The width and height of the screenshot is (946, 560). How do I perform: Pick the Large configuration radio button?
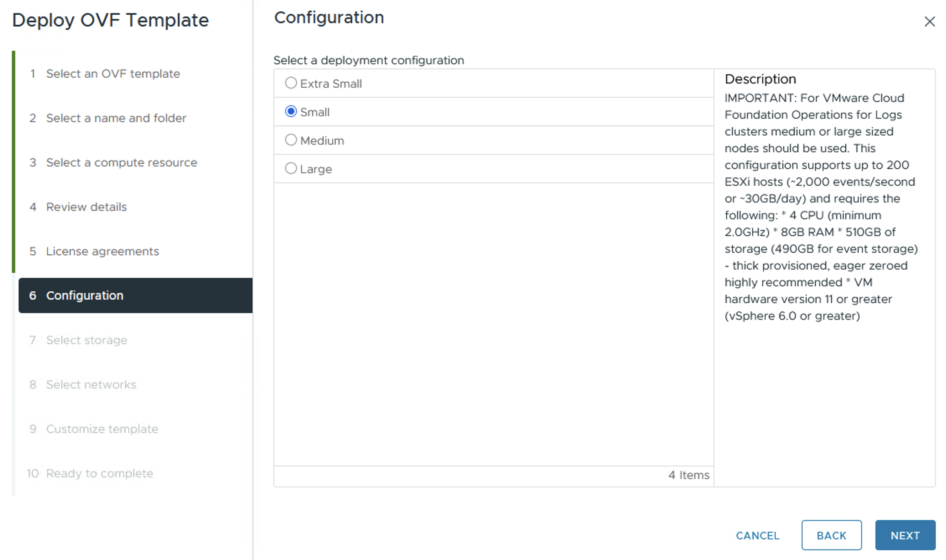291,169
